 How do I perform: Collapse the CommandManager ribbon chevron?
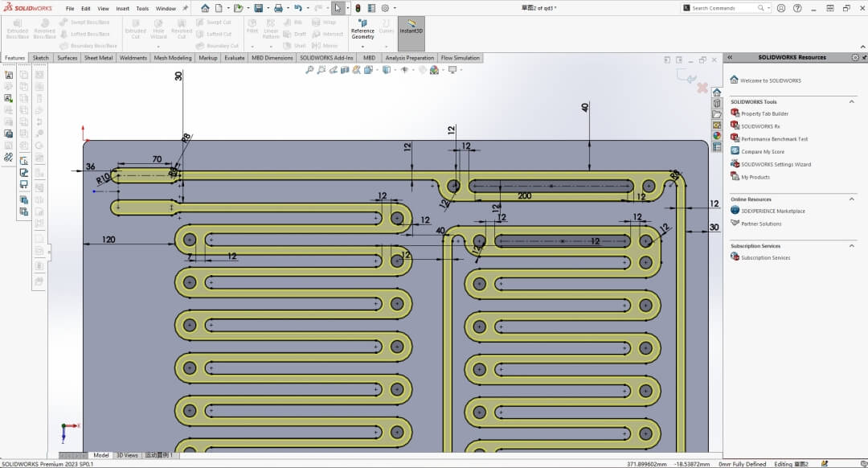click(x=862, y=47)
